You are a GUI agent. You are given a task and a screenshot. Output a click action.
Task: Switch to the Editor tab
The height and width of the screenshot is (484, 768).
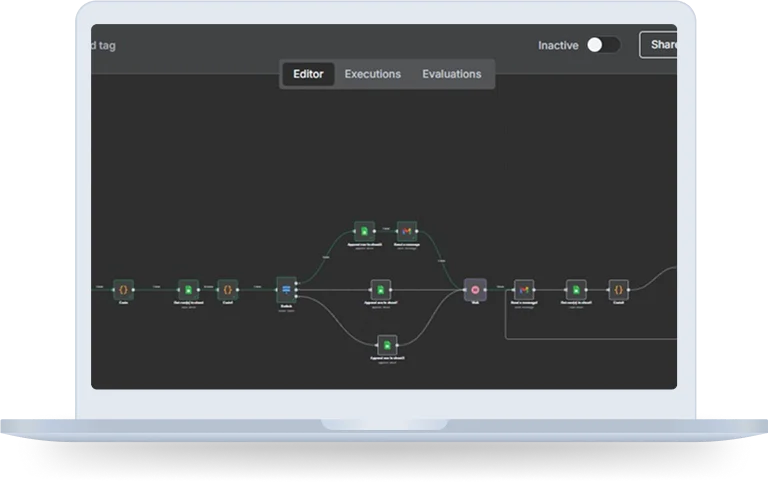click(308, 74)
